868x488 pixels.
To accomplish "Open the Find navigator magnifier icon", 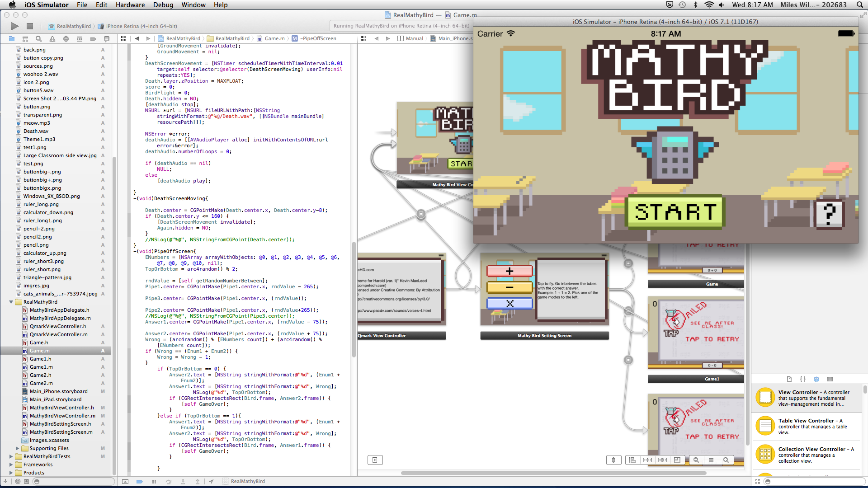I will click(39, 39).
